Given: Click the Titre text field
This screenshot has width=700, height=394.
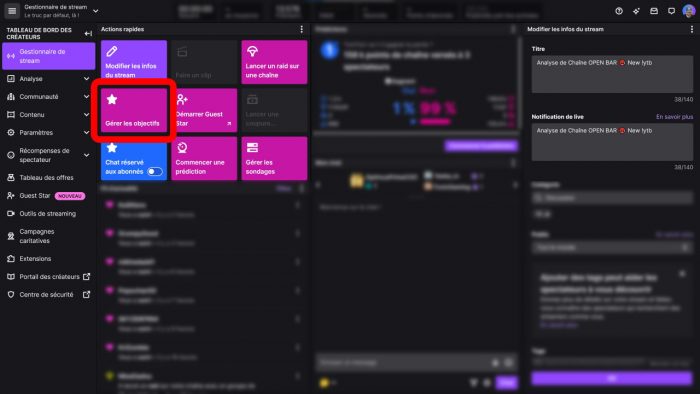Looking at the screenshot, I should 612,74.
